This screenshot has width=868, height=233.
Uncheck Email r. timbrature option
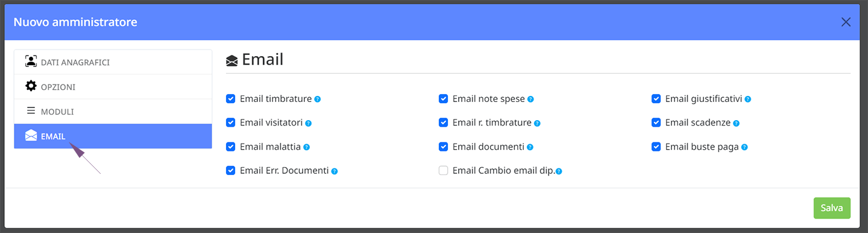click(x=444, y=123)
